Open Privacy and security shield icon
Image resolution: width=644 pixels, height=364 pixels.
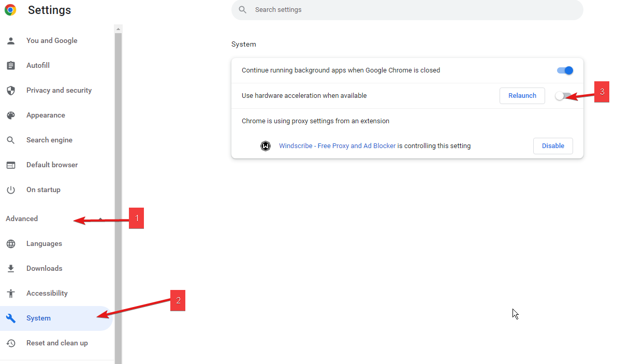pos(11,90)
